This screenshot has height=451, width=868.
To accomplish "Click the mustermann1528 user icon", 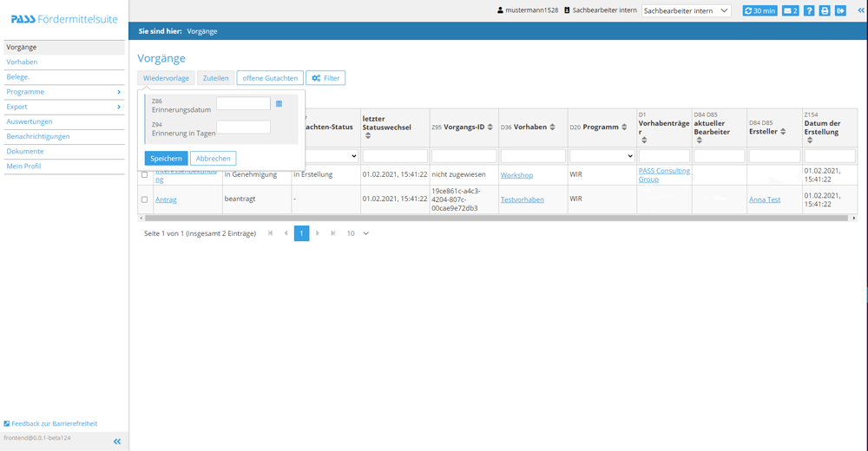I will point(501,10).
